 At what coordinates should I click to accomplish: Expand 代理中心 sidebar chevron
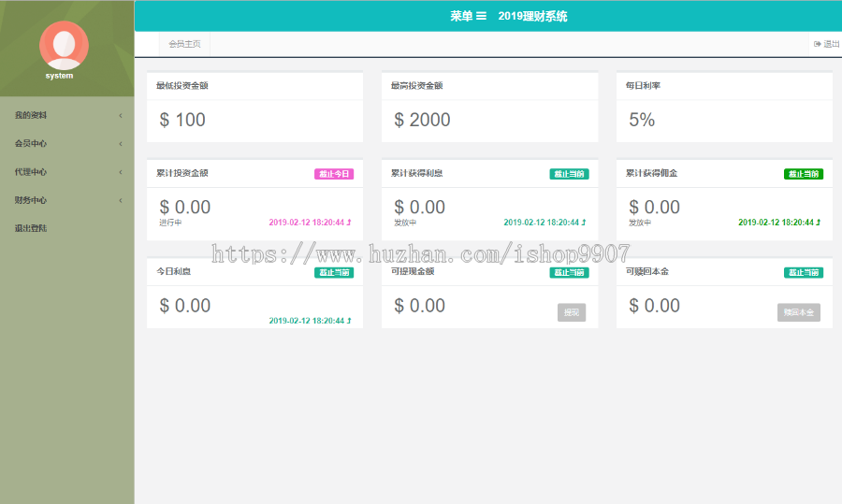(121, 172)
